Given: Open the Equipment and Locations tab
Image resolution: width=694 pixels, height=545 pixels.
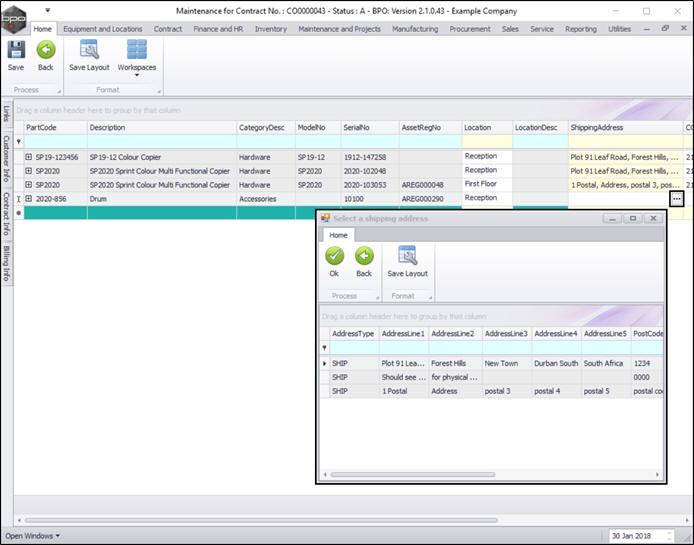Looking at the screenshot, I should tap(103, 29).
